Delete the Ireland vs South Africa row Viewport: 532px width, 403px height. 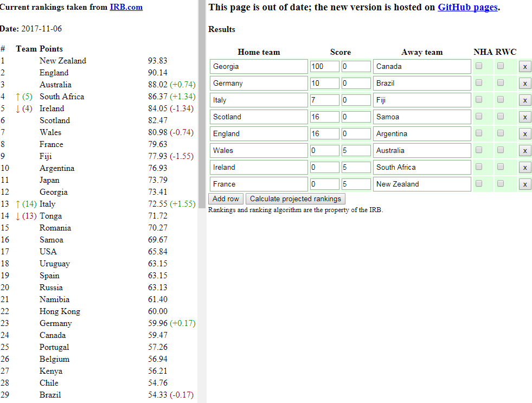[524, 168]
